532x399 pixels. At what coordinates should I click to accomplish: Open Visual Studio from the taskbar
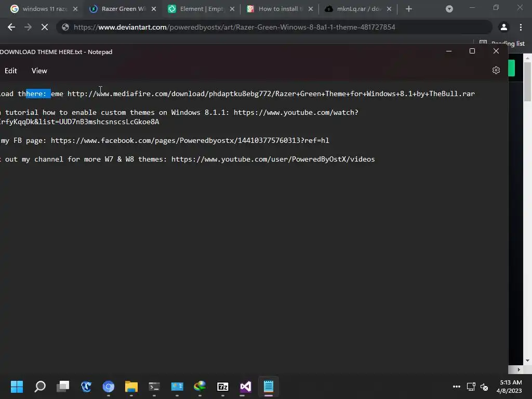[246, 387]
